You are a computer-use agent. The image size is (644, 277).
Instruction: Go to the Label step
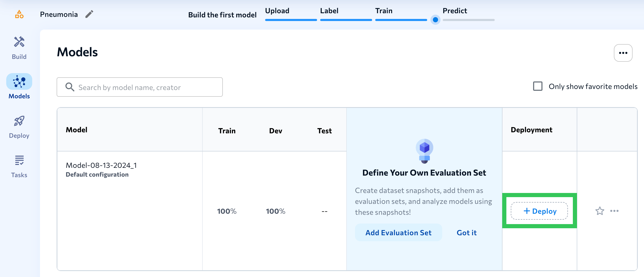329,11
